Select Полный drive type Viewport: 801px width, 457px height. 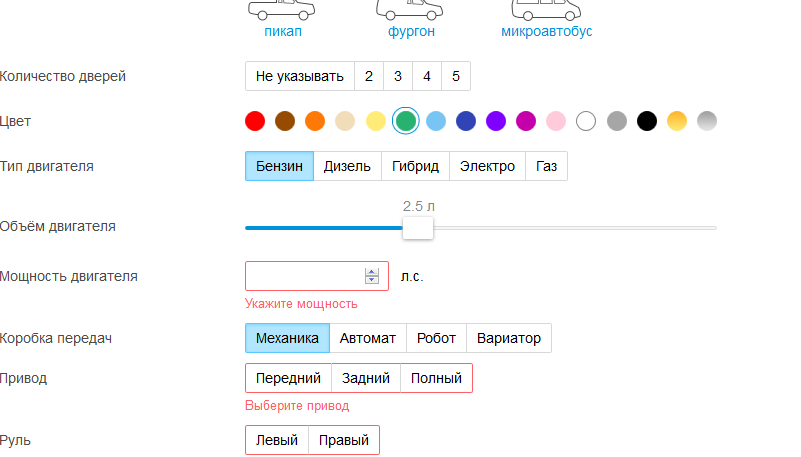(x=436, y=378)
